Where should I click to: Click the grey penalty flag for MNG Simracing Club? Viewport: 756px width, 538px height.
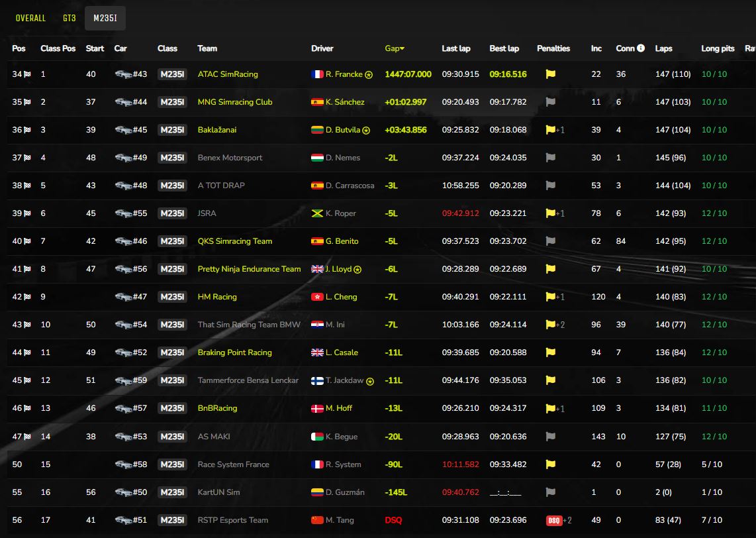[x=551, y=102]
